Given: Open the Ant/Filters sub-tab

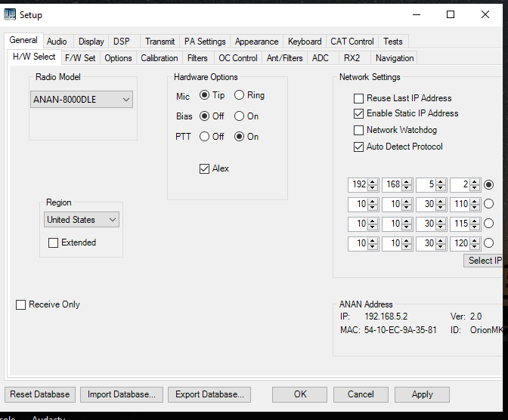Looking at the screenshot, I should tap(285, 58).
